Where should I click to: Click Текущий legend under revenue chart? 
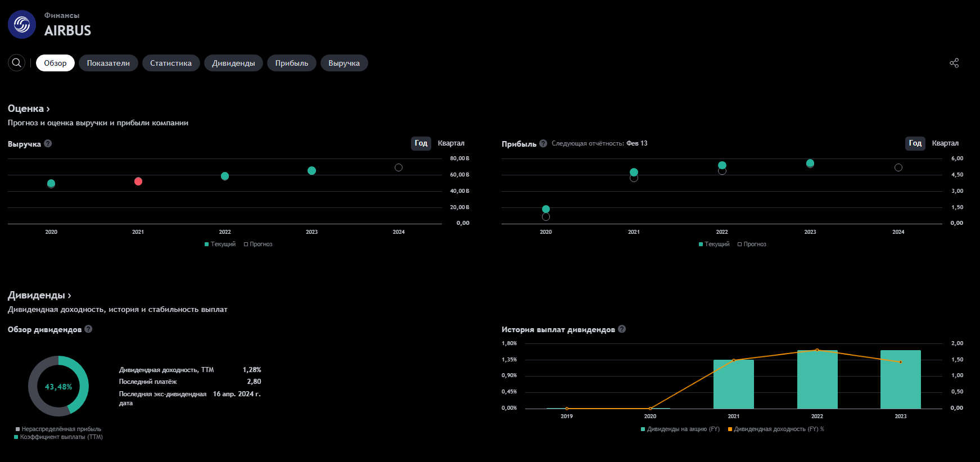tap(220, 244)
